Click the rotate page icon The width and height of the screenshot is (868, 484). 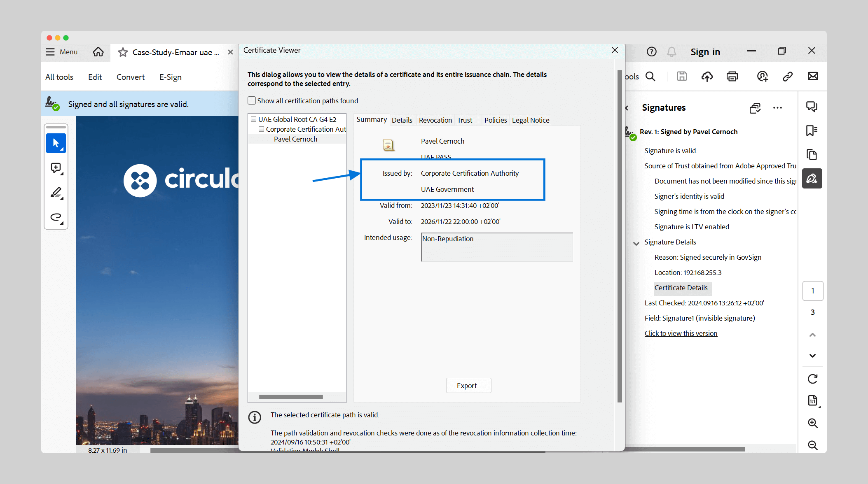(x=812, y=379)
